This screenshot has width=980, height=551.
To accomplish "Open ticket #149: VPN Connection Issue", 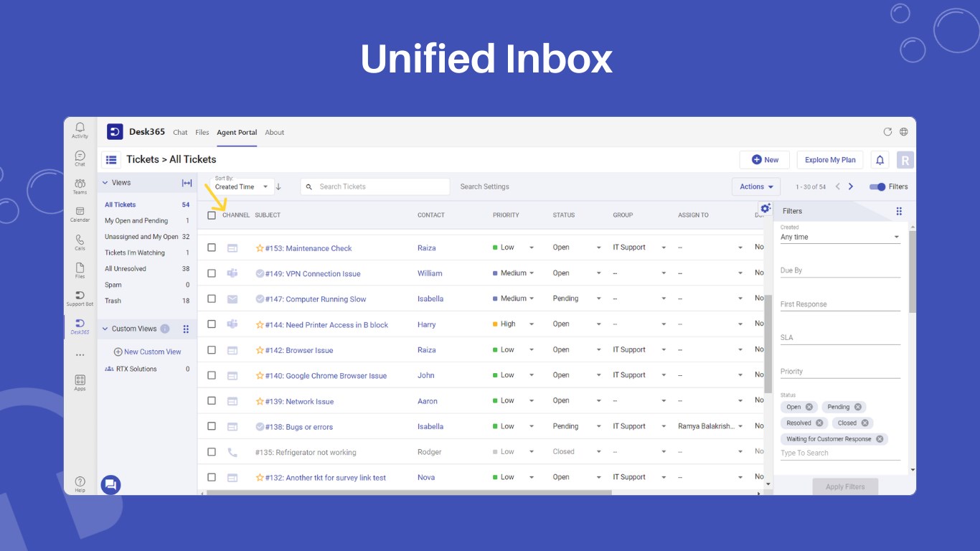I will (x=313, y=273).
